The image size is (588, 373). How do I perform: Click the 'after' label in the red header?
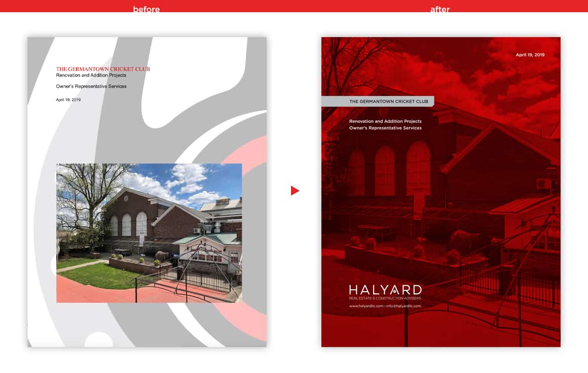coord(440,9)
